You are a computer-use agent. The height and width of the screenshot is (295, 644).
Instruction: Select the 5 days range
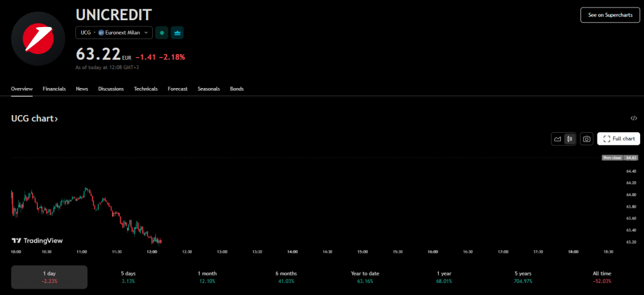128,277
